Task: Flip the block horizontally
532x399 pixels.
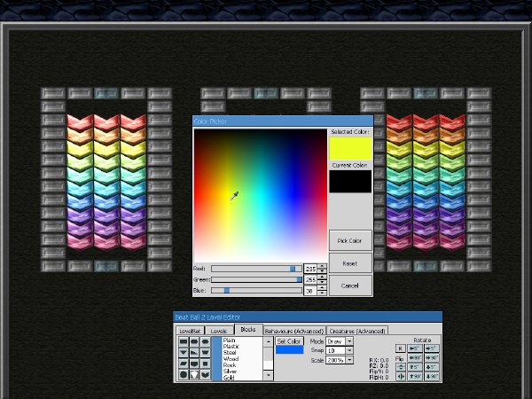Action: (x=401, y=376)
